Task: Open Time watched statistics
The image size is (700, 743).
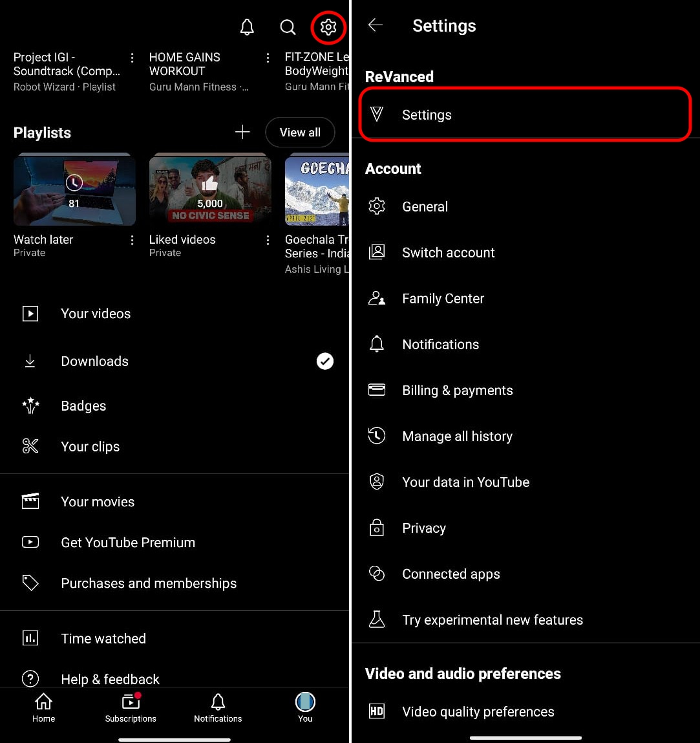Action: (x=103, y=639)
